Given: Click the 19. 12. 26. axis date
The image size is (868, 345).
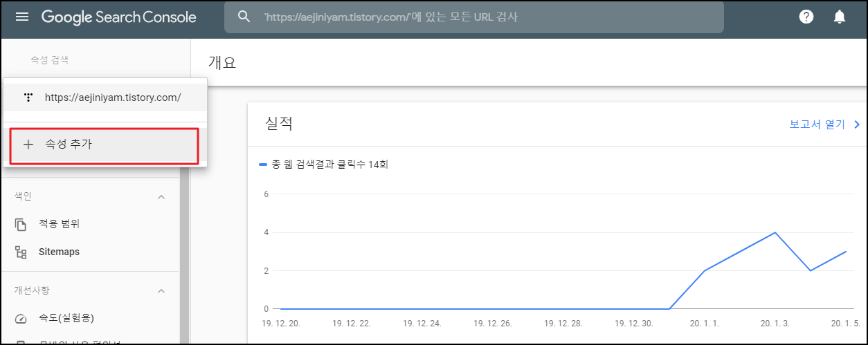Looking at the screenshot, I should coord(493,323).
